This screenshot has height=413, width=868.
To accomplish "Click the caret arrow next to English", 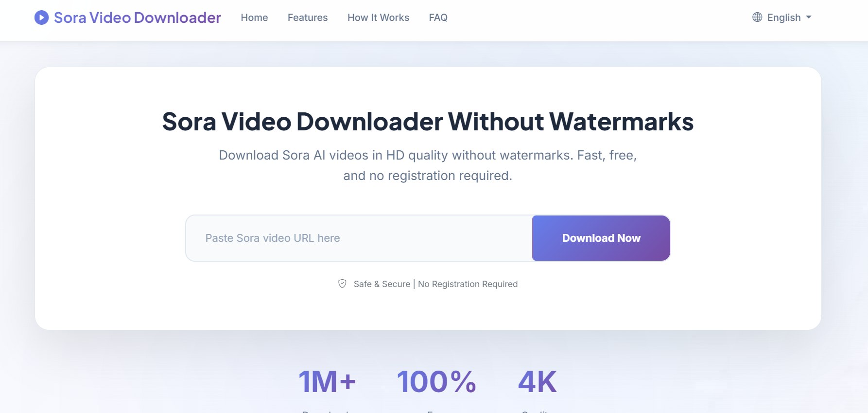I will click(809, 18).
